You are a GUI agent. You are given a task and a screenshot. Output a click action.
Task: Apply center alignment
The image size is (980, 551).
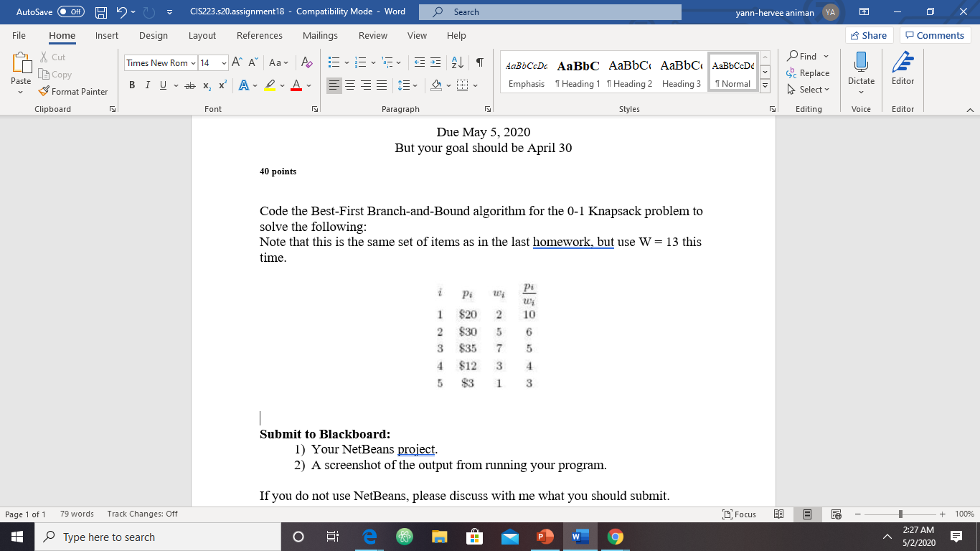350,85
